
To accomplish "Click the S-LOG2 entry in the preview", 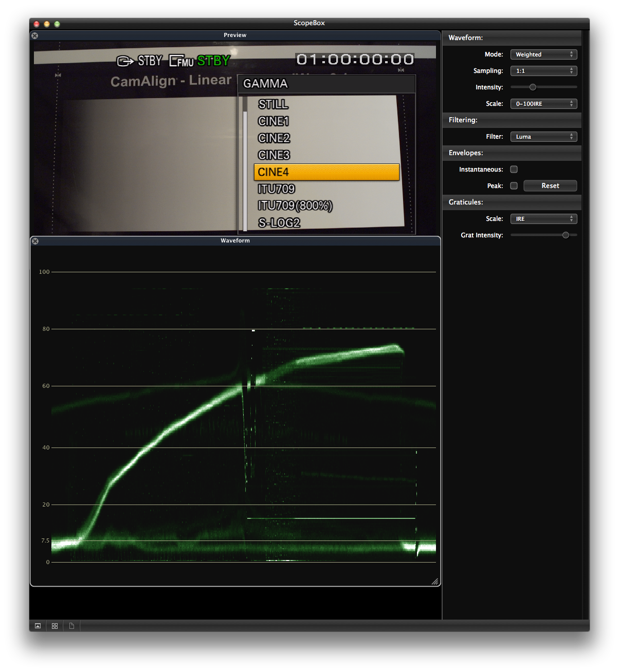I will tap(279, 223).
